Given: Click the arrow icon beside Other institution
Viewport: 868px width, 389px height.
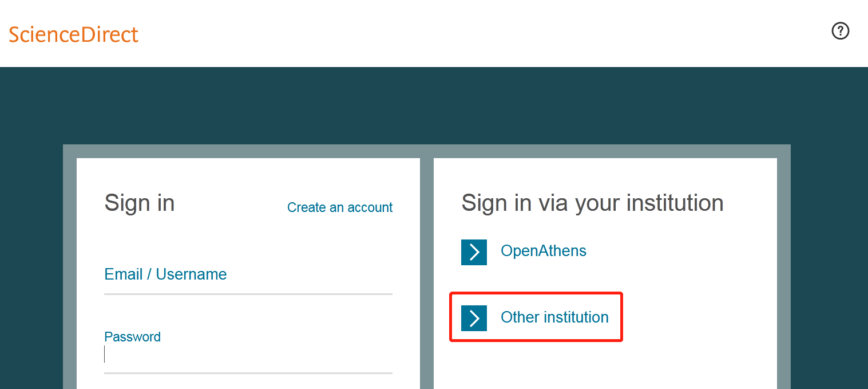Looking at the screenshot, I should click(474, 318).
